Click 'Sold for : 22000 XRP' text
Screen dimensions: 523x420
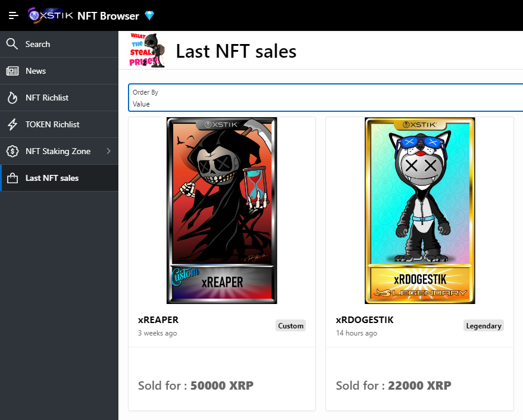click(393, 385)
